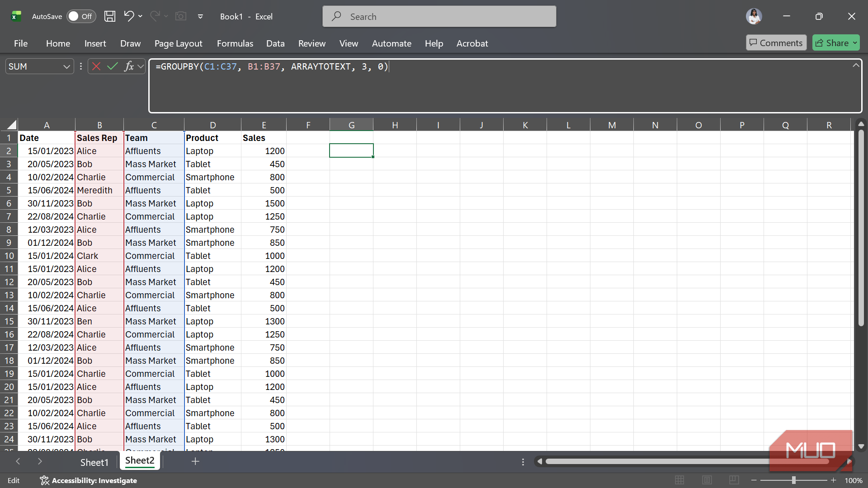Switch to Page Break Preview icon
This screenshot has height=488, width=868.
(x=734, y=480)
